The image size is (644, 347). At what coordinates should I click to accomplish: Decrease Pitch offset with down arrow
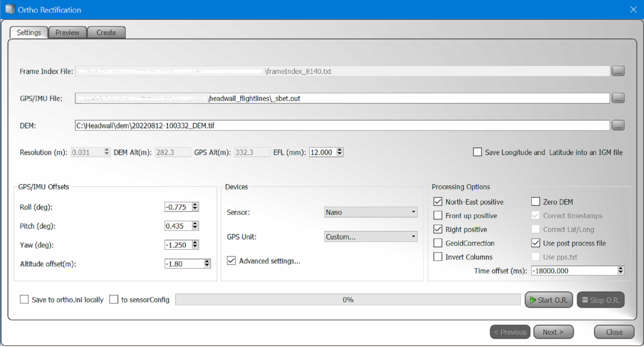pyautogui.click(x=195, y=228)
